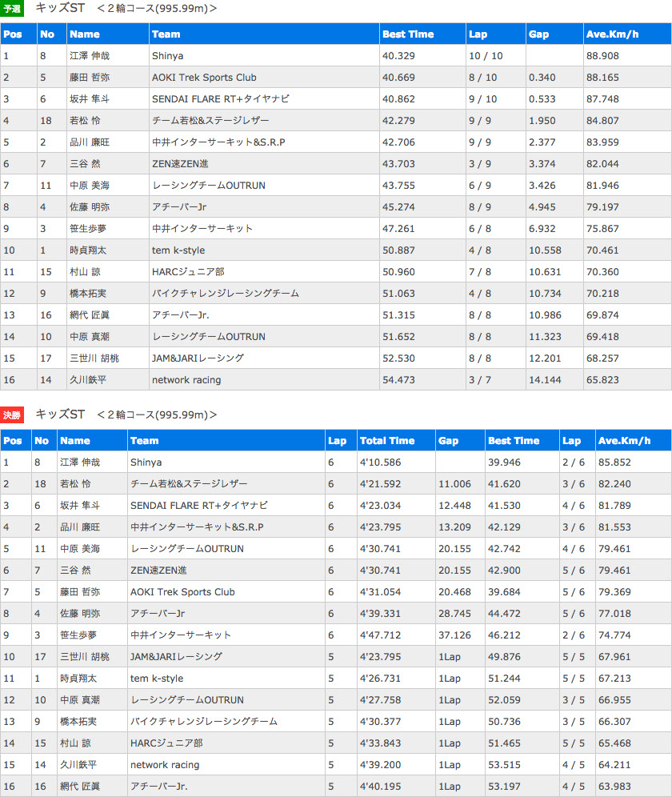This screenshot has width=672, height=797.
Task: Select the 43.703 best time
Action: tap(398, 164)
